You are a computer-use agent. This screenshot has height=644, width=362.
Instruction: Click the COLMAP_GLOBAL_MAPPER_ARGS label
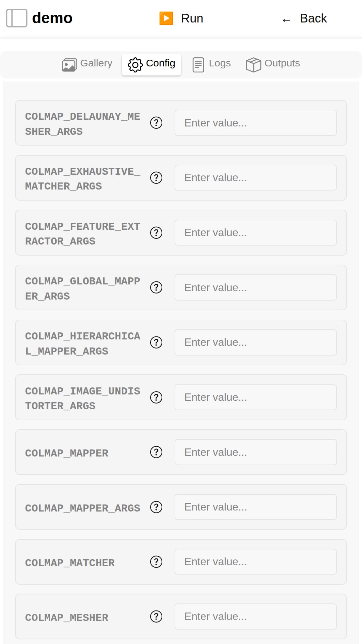83,288
